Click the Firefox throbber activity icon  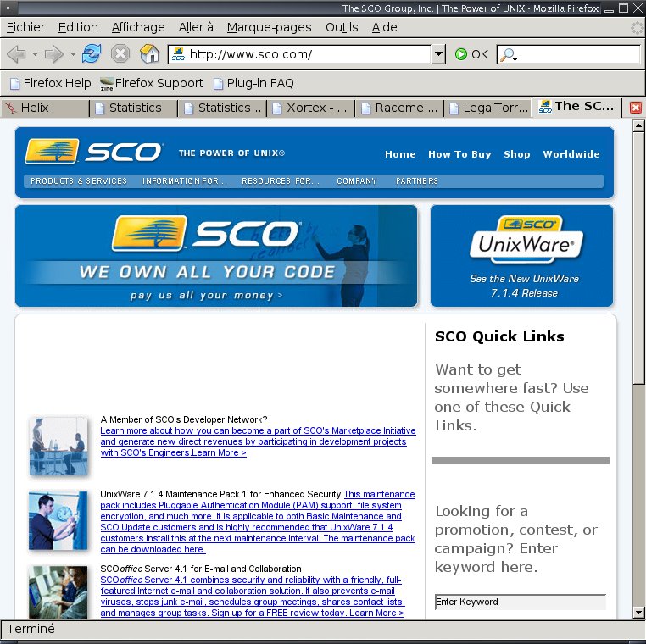click(x=637, y=28)
